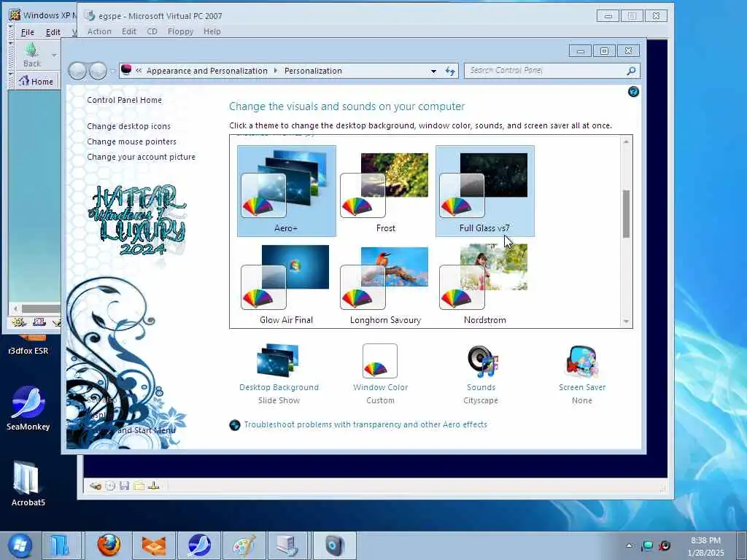Open Screen Saver settings

pyautogui.click(x=582, y=374)
